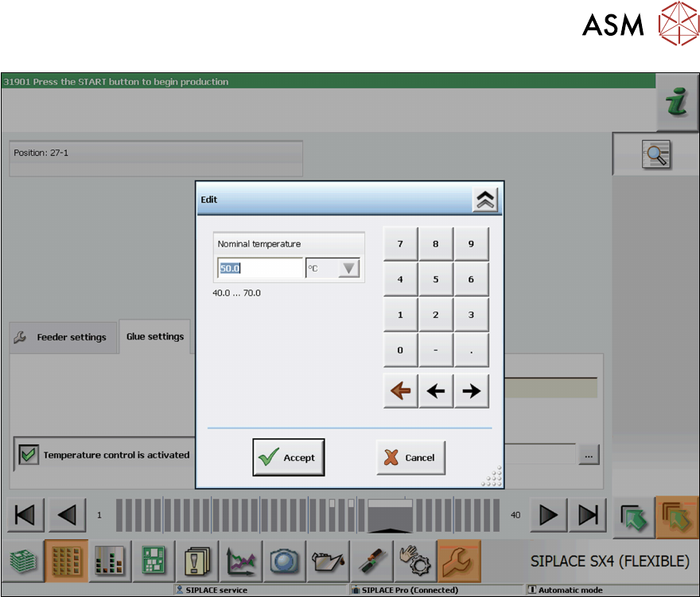Click the SIPLACE SX4 (FLEXIBLE) label
Image resolution: width=700 pixels, height=597 pixels.
(x=610, y=561)
